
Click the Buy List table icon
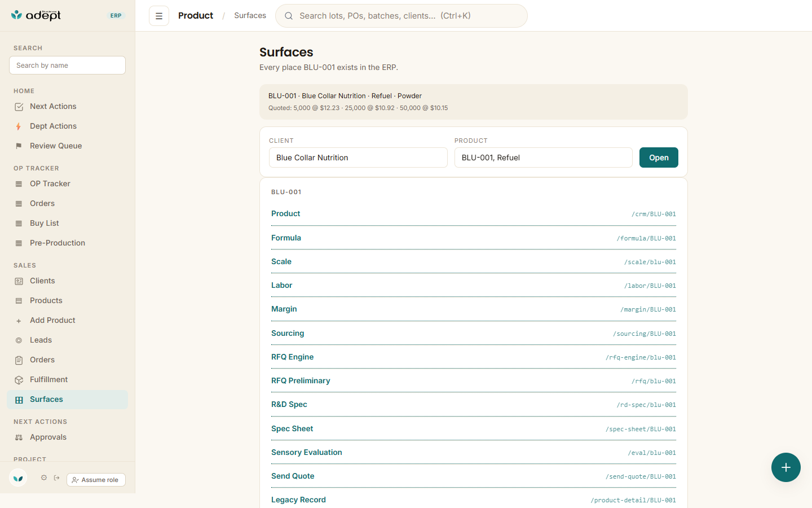click(x=19, y=224)
